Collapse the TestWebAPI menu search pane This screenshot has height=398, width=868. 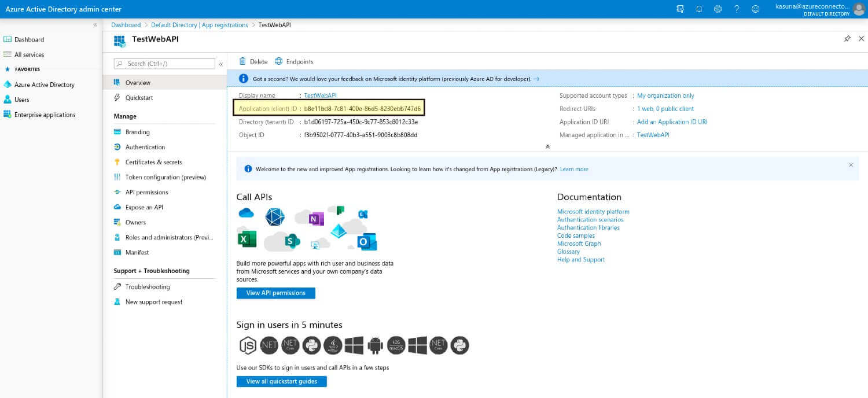(x=222, y=62)
